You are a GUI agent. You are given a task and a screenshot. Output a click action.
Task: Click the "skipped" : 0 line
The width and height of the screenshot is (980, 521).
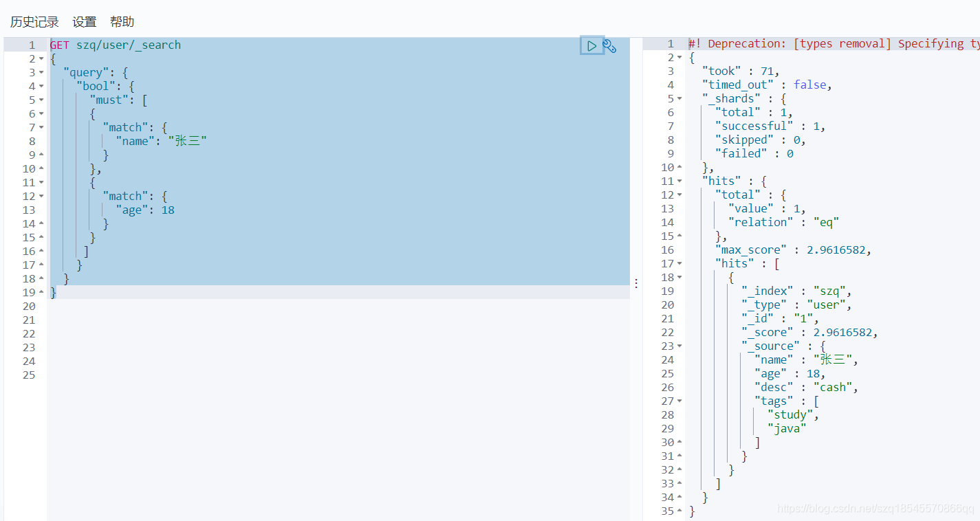760,140
